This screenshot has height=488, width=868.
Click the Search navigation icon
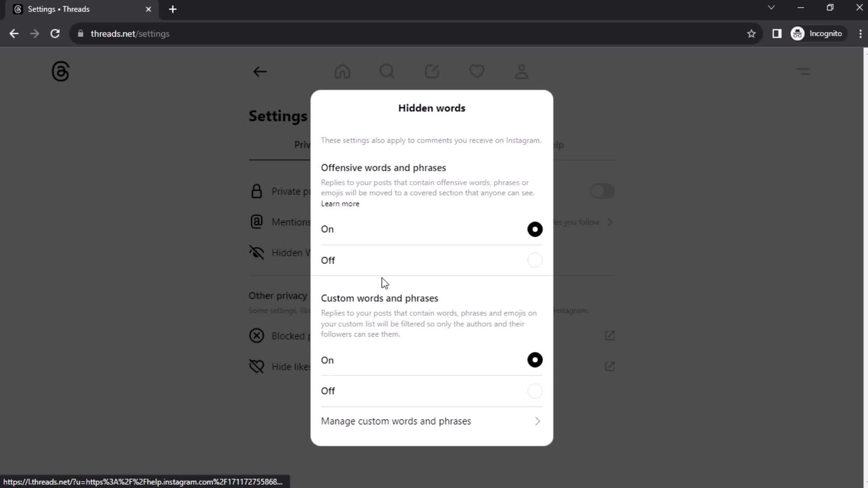[x=388, y=71]
